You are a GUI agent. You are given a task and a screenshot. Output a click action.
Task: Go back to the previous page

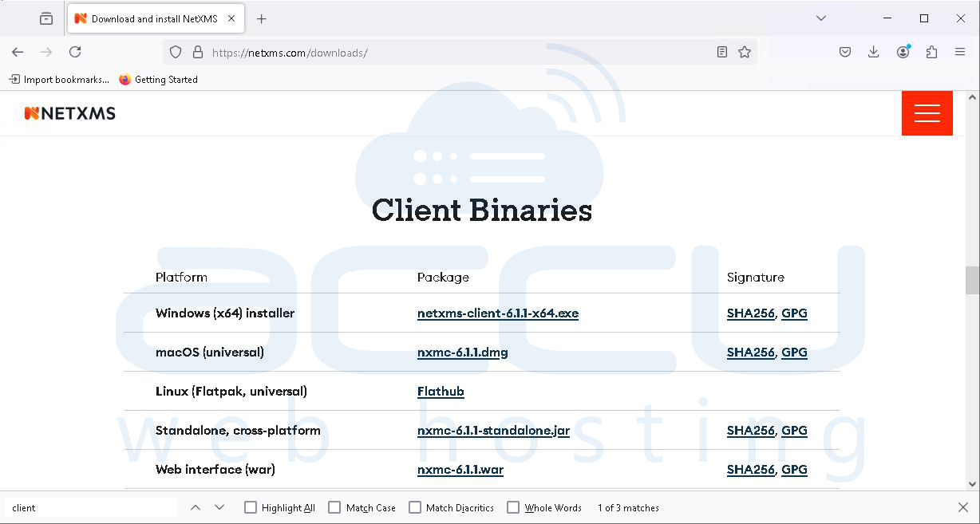click(18, 52)
